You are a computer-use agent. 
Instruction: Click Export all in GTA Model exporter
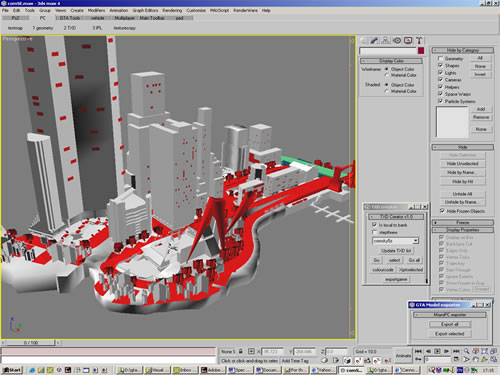point(450,324)
